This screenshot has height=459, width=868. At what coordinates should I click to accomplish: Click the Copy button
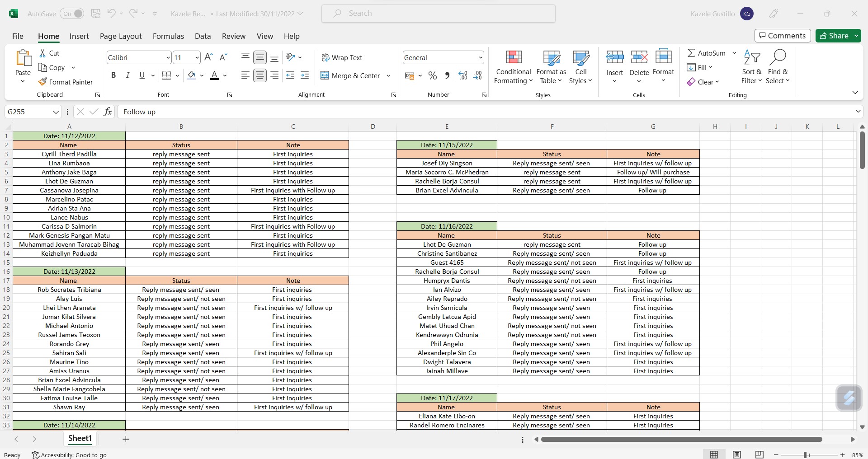point(52,67)
